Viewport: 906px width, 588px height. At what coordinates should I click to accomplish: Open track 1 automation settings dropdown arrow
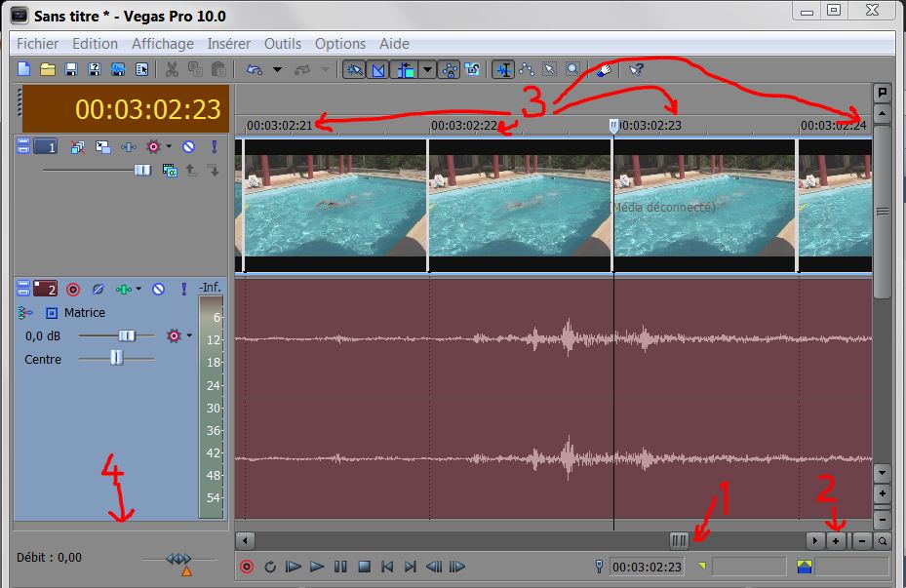click(169, 146)
